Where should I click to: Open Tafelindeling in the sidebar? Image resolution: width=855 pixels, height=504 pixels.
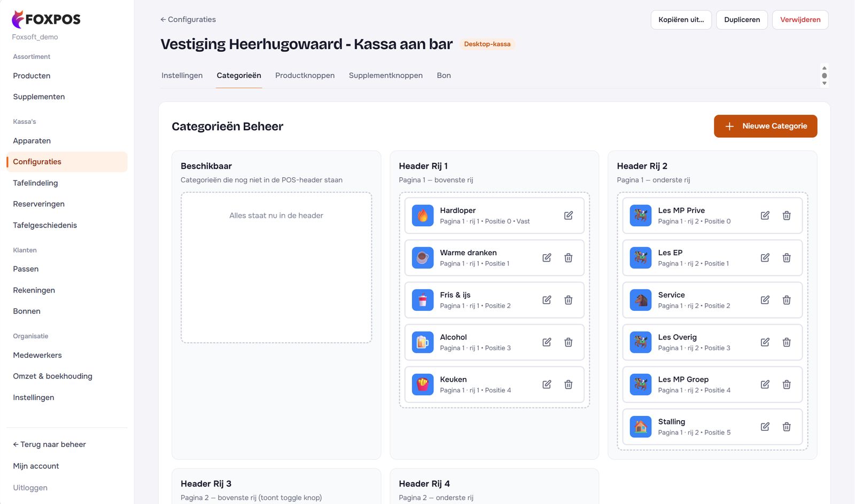[x=67, y=183]
